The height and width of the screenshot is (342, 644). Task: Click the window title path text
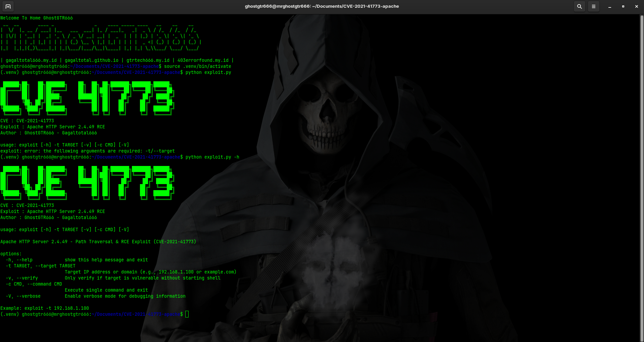(x=322, y=6)
